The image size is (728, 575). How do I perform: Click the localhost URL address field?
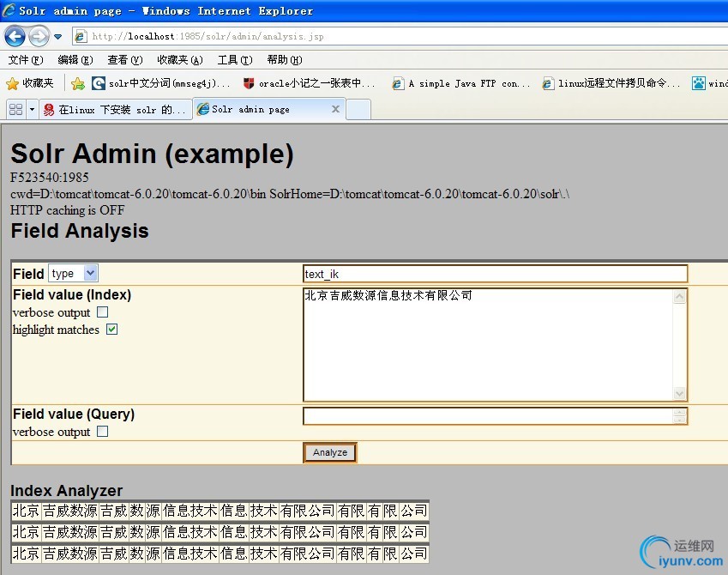[400, 36]
